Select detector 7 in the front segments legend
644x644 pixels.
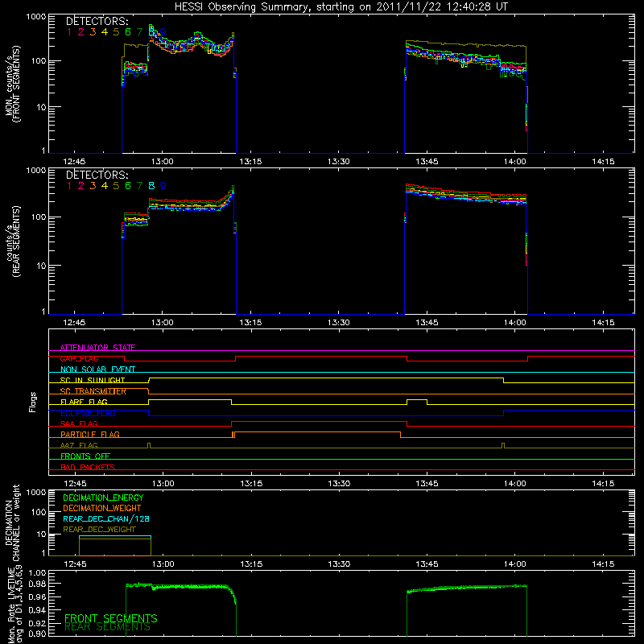[x=139, y=32]
